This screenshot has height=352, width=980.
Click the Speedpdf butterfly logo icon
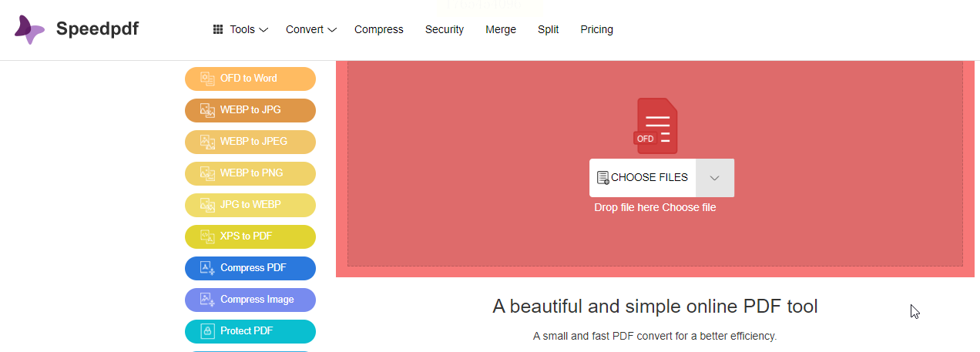point(29,29)
